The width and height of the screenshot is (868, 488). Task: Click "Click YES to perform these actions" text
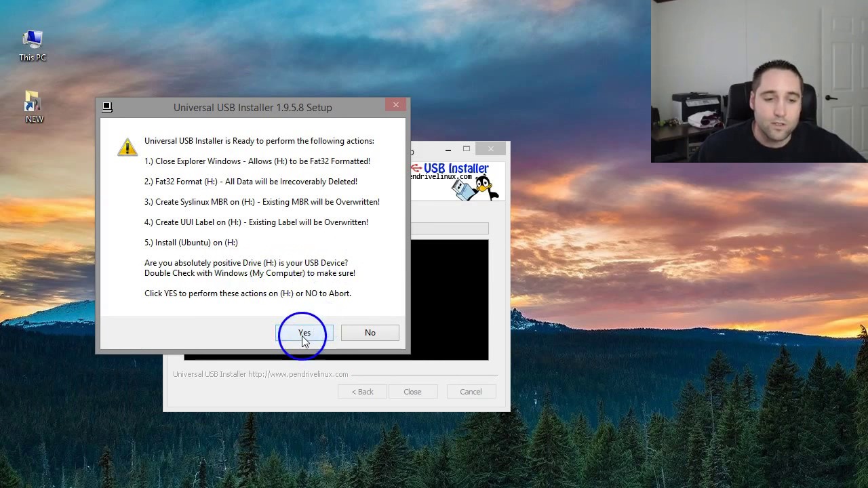coord(248,293)
